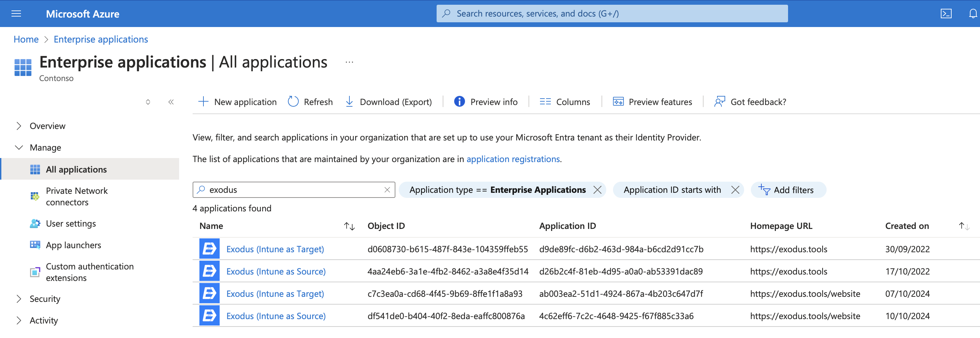The width and height of the screenshot is (980, 338).
Task: Click Custom authentication extensions icon
Action: pos(34,272)
